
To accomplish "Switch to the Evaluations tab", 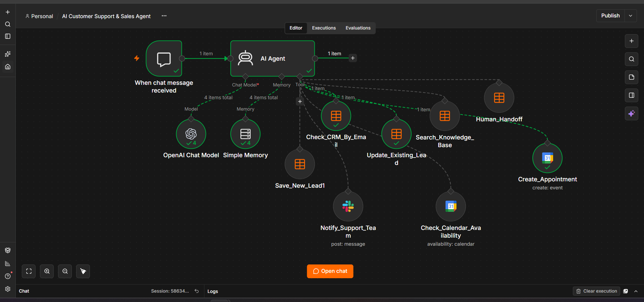I will pyautogui.click(x=358, y=28).
